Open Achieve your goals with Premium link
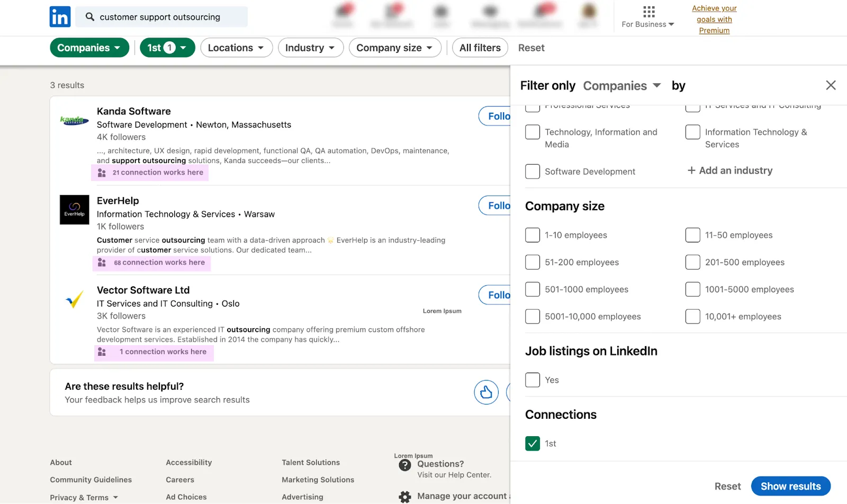 pyautogui.click(x=714, y=20)
